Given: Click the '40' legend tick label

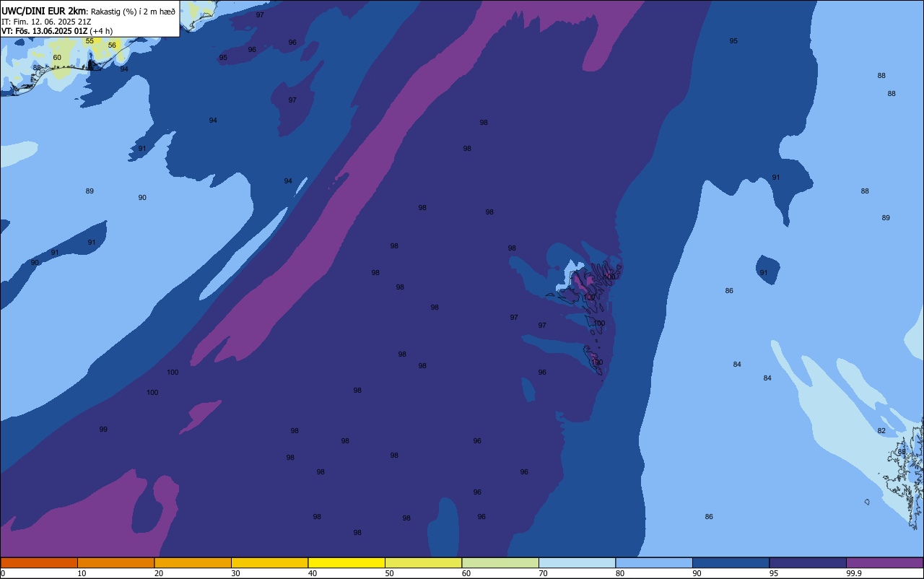Looking at the screenshot, I should tap(313, 573).
